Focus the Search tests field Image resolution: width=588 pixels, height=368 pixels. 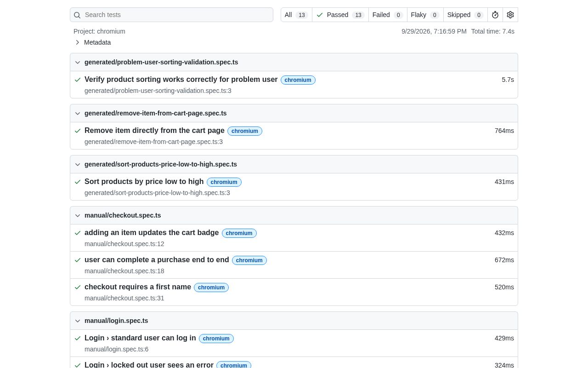(171, 15)
